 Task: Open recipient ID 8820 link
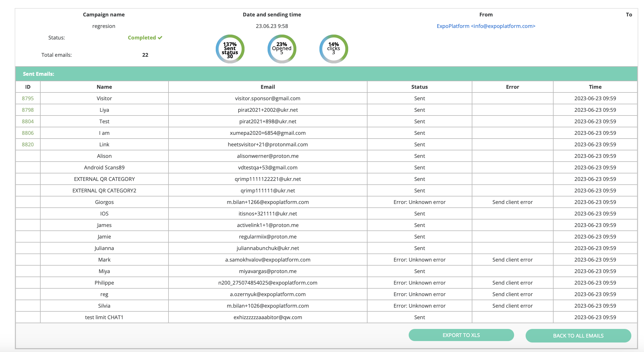coord(28,144)
